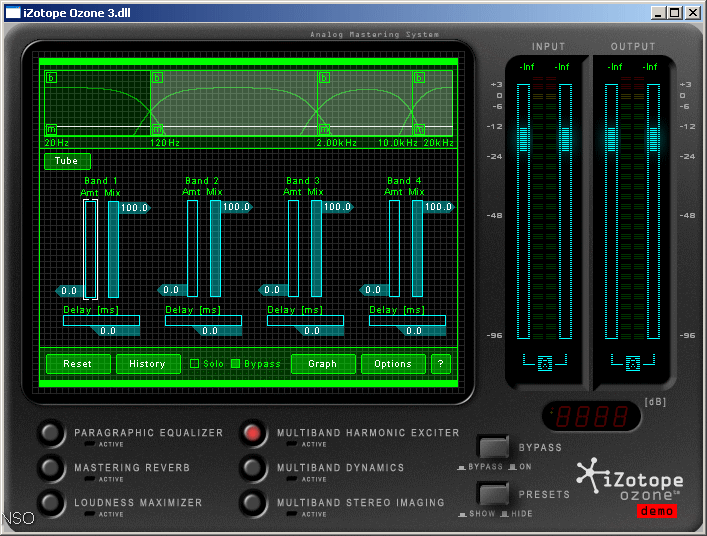Open the History list
The image size is (707, 536).
tap(148, 364)
